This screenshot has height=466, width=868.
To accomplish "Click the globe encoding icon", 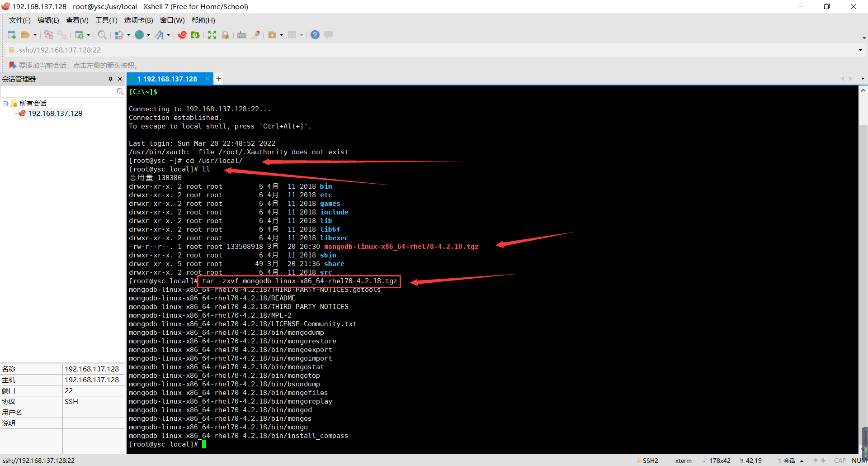I will 139,35.
